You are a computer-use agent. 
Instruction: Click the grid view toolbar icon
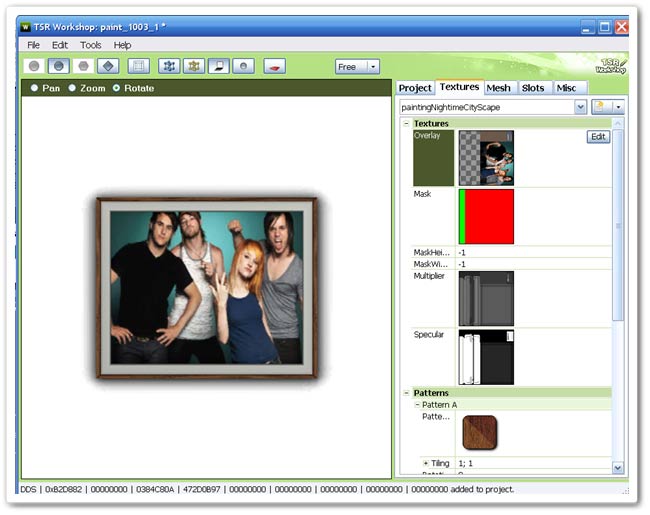tap(139, 66)
